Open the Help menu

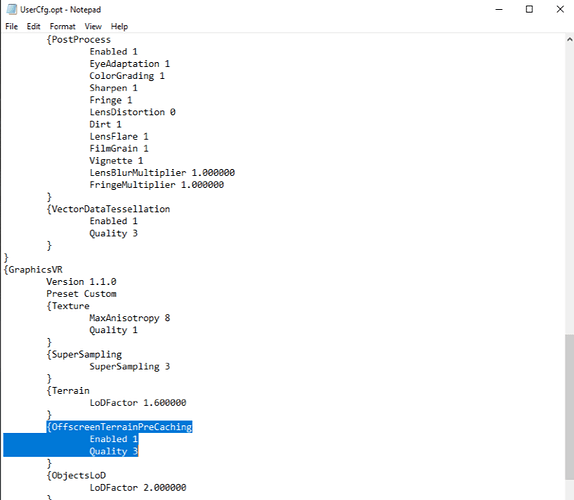119,26
